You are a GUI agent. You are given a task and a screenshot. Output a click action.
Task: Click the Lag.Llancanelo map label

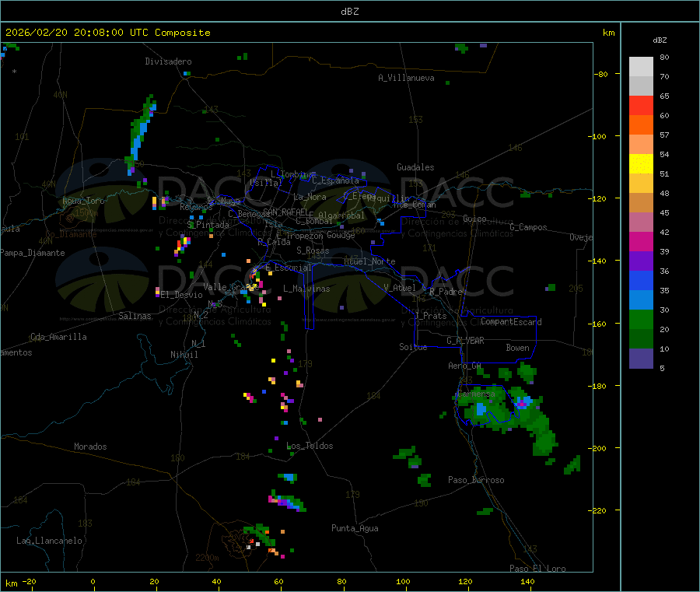click(x=50, y=541)
